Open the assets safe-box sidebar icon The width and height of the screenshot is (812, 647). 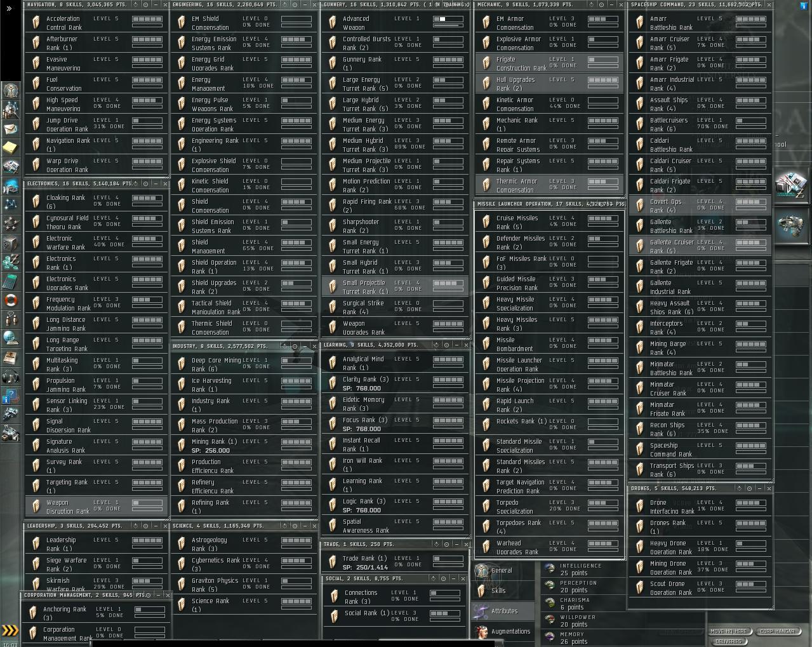(10, 243)
